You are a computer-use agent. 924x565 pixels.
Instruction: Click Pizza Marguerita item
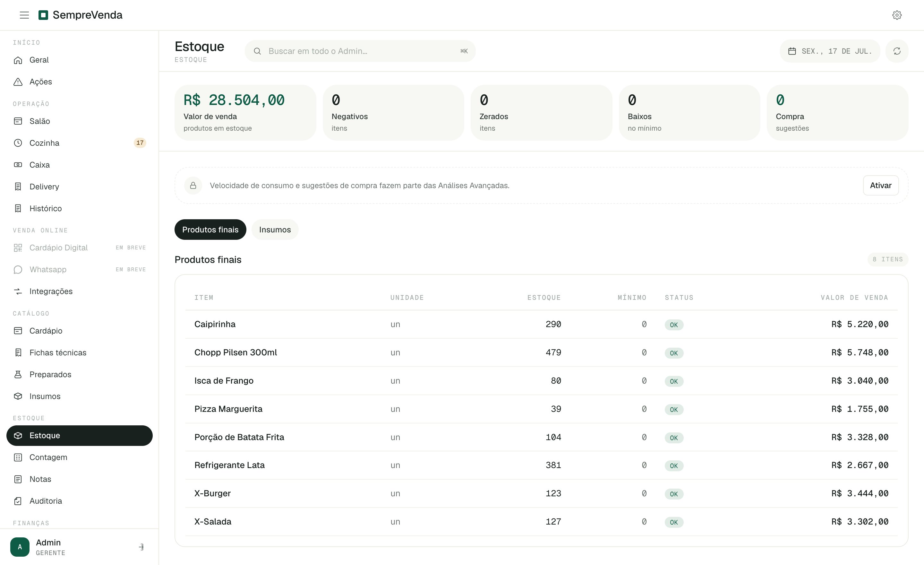(x=228, y=409)
